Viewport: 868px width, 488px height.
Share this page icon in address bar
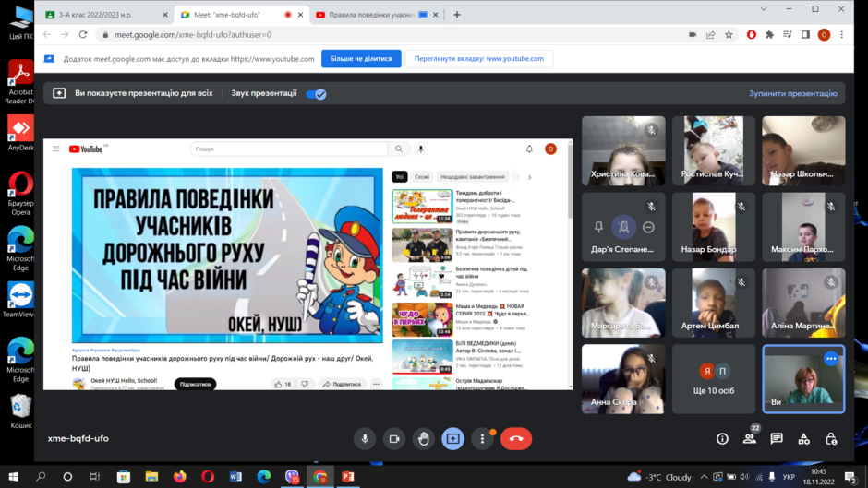point(711,34)
